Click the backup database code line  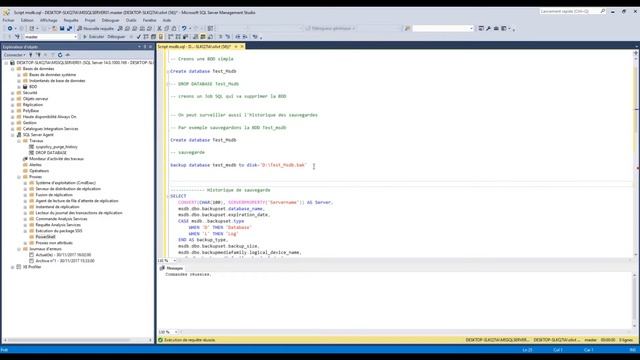[238, 165]
